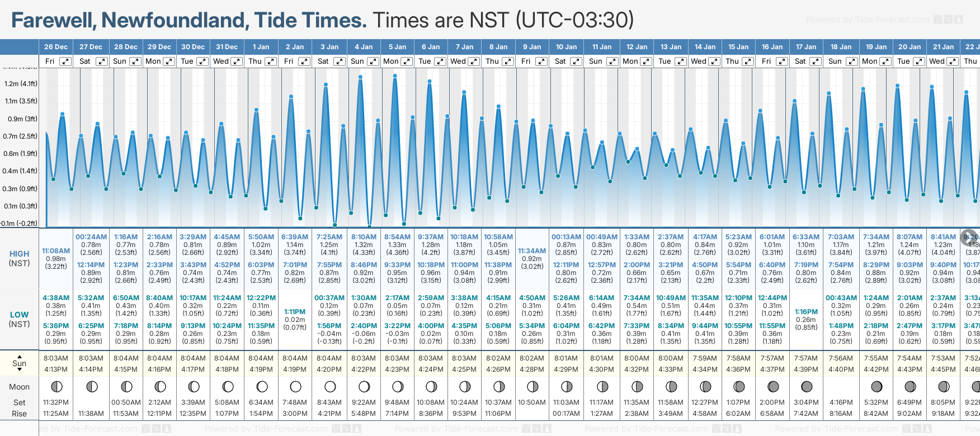
Task: Expand the Fri 26 Dec day view
Action: (65, 61)
